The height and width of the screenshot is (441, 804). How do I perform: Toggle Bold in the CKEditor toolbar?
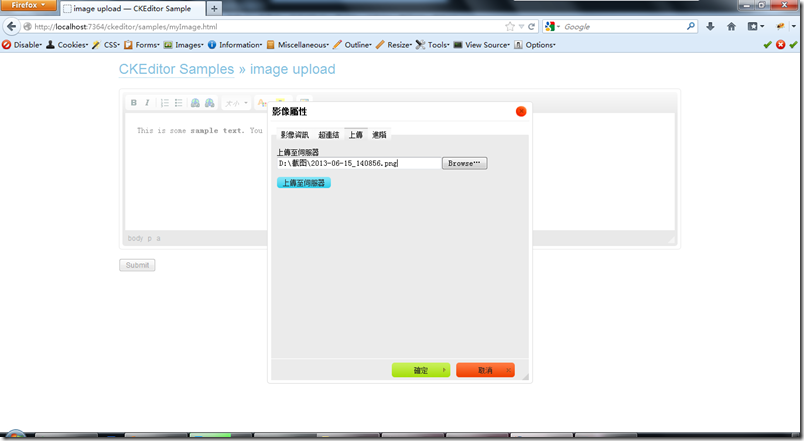coord(134,103)
